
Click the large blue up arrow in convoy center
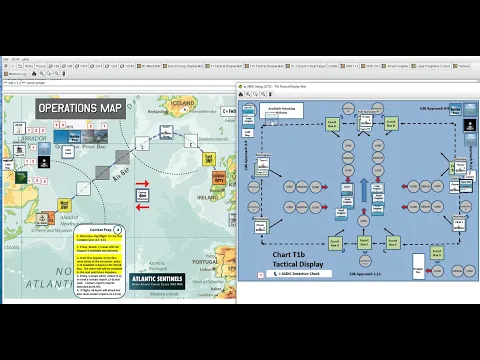click(x=364, y=190)
